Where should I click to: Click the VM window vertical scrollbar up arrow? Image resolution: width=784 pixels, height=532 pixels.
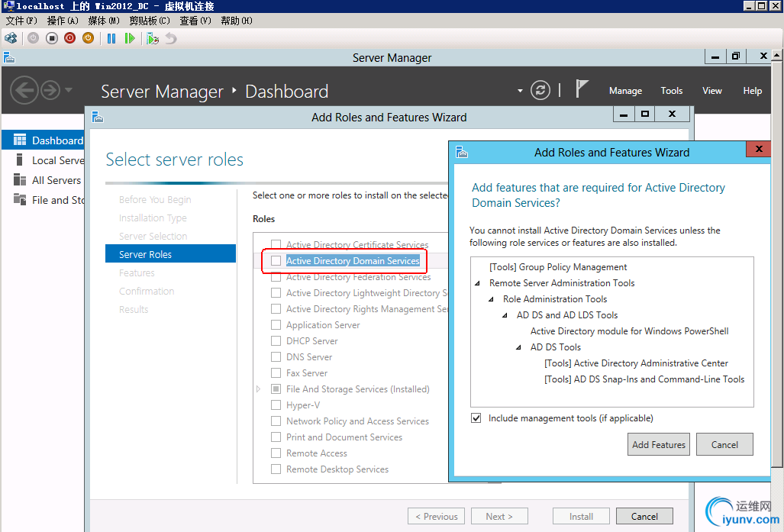777,54
